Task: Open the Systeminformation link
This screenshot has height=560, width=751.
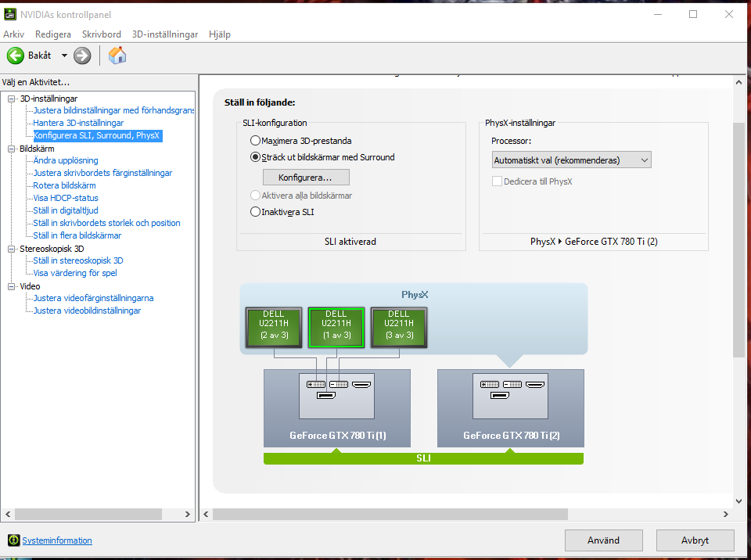Action: (x=57, y=540)
